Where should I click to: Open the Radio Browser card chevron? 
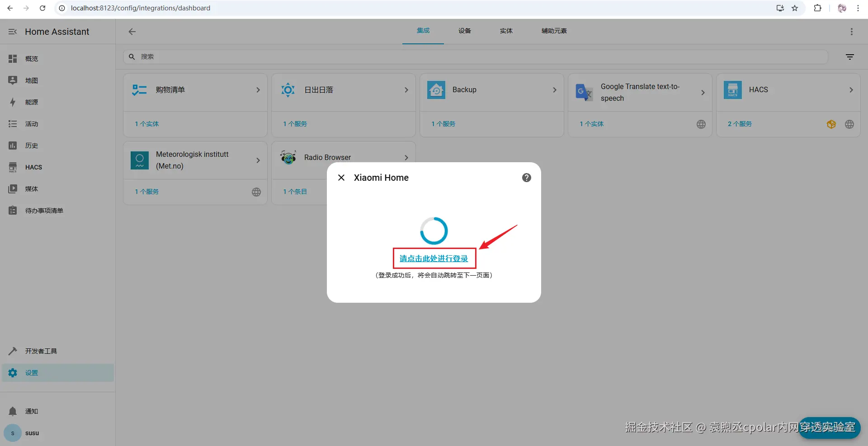(406, 158)
